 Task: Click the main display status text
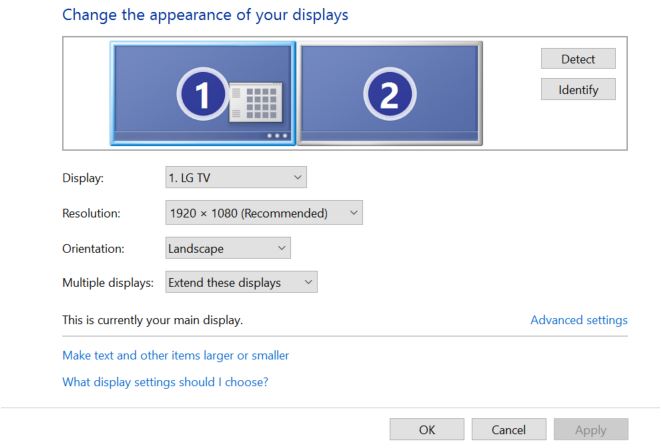[153, 320]
